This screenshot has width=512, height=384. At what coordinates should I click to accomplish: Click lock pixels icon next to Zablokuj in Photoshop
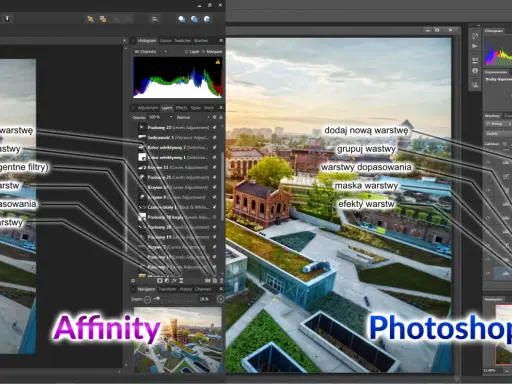point(505,144)
